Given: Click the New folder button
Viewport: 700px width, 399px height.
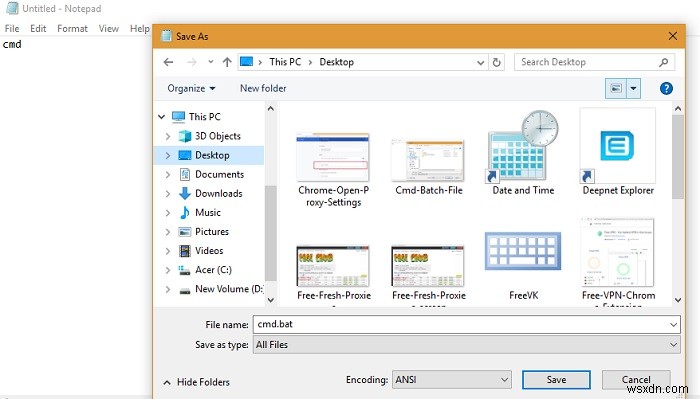Looking at the screenshot, I should tap(263, 88).
